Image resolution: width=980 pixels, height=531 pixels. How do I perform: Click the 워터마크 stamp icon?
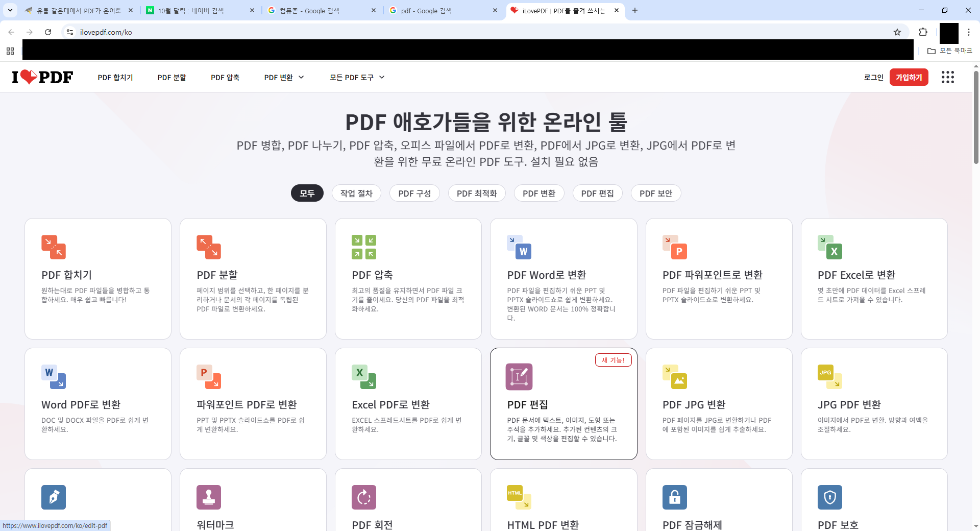pyautogui.click(x=209, y=497)
